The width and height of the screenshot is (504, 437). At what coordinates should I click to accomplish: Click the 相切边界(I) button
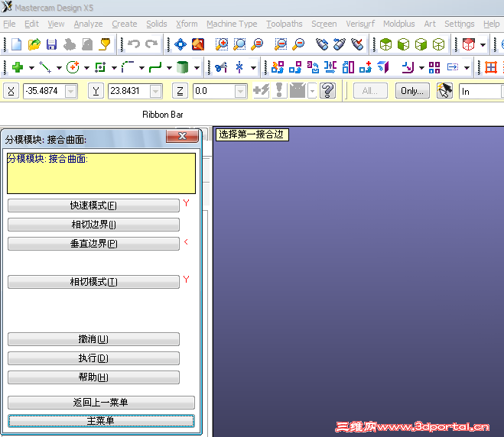tap(93, 225)
